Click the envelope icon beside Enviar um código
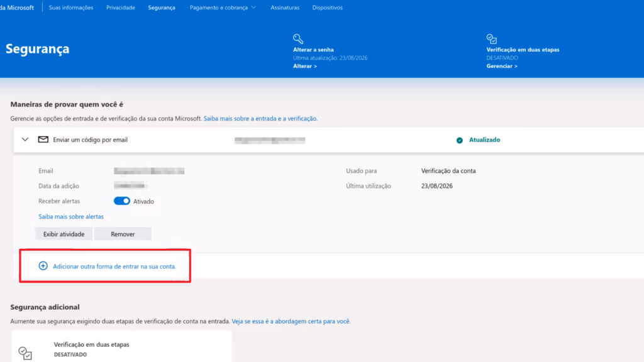Image resolution: width=644 pixels, height=362 pixels. (43, 140)
